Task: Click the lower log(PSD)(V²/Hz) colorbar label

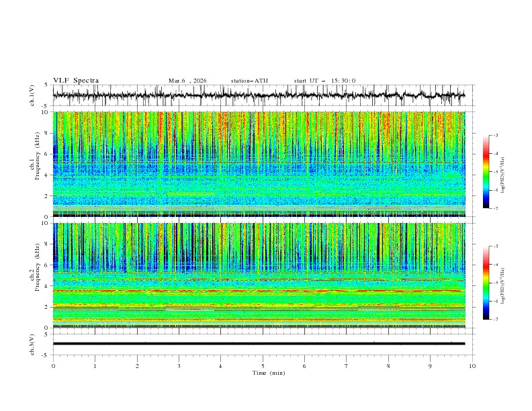Action: [x=502, y=286]
